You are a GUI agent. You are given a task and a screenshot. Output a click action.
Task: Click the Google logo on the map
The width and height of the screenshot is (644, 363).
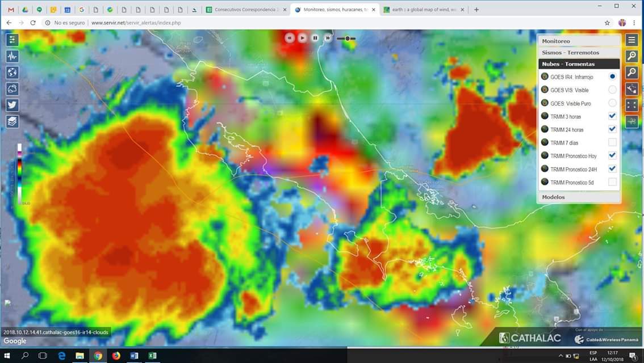(15, 341)
